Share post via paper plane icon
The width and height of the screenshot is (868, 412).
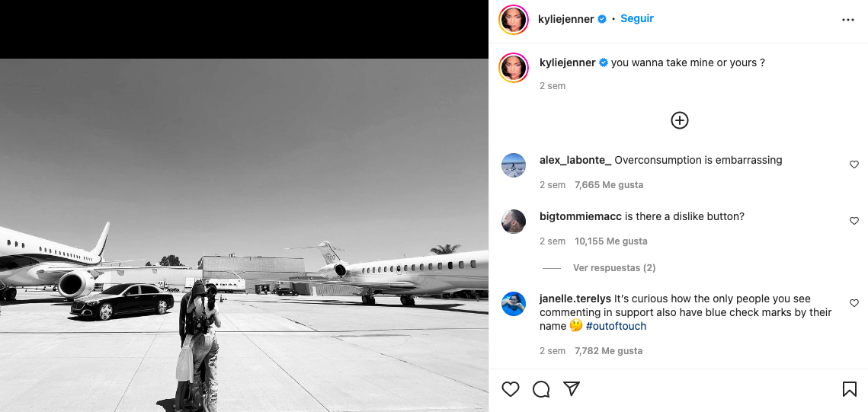pyautogui.click(x=572, y=389)
